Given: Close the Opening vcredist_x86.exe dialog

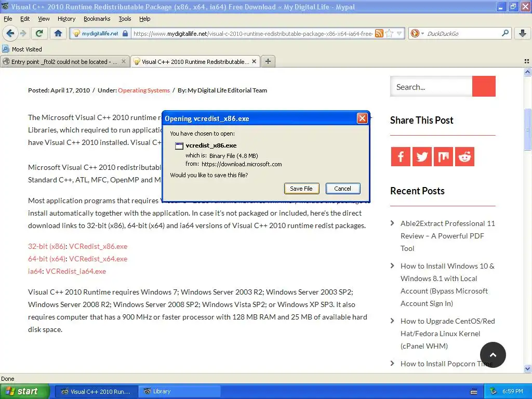Looking at the screenshot, I should (362, 118).
